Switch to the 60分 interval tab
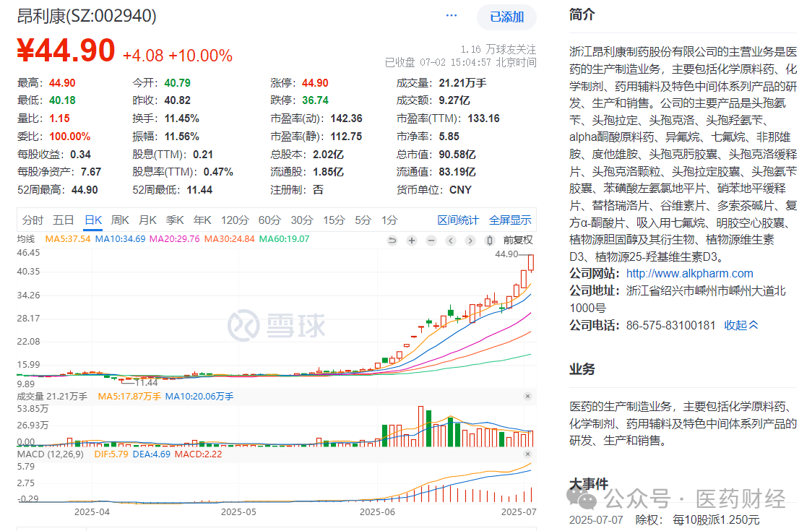Viewport: 812px width, 531px height. [x=269, y=220]
